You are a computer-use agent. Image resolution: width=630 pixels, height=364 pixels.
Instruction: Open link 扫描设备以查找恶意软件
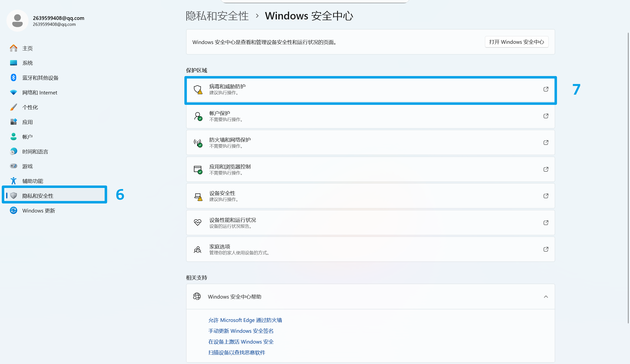(x=236, y=352)
